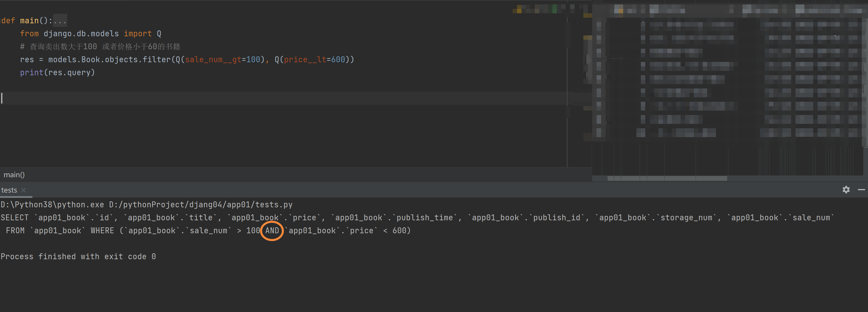Click the print function call in the code
The image size is (868, 312).
pos(32,73)
